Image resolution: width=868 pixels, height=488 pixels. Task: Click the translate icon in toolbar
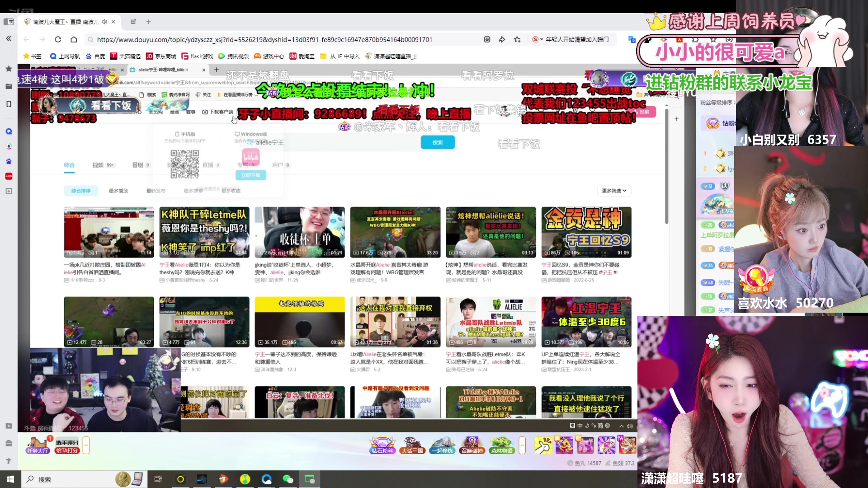(x=632, y=39)
